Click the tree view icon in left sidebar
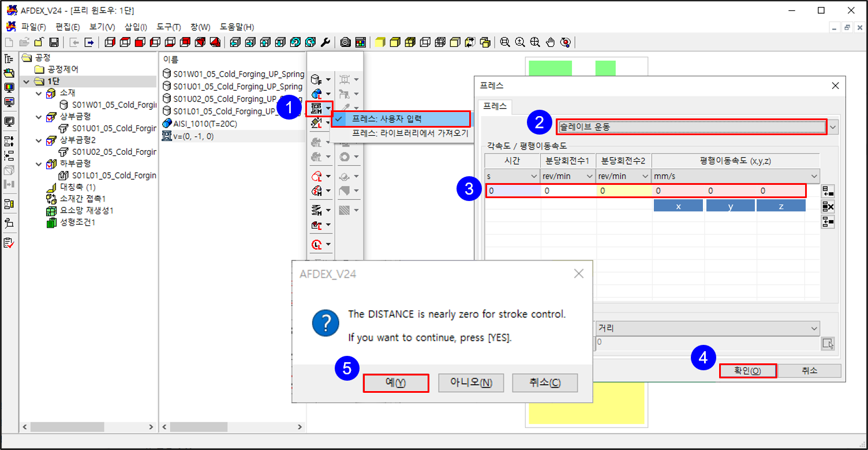 point(9,58)
